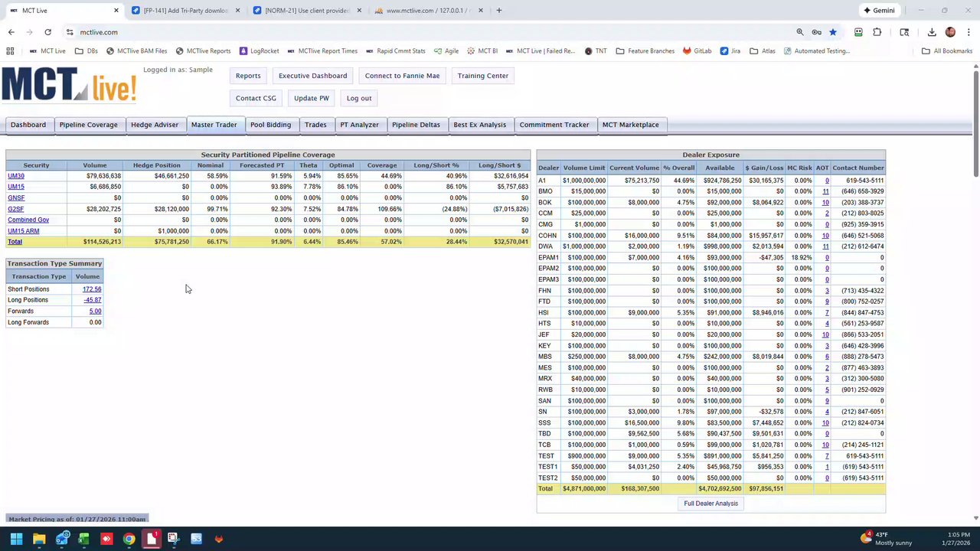Switch to the Pool Bidding tab
980x551 pixels.
pyautogui.click(x=270, y=125)
